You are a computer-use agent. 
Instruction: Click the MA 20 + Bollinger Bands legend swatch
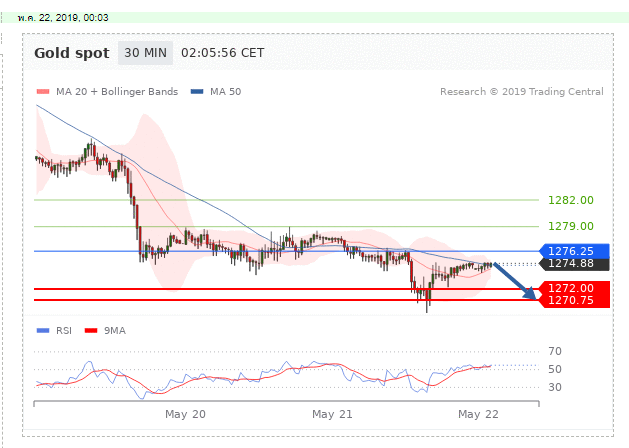pyautogui.click(x=43, y=92)
